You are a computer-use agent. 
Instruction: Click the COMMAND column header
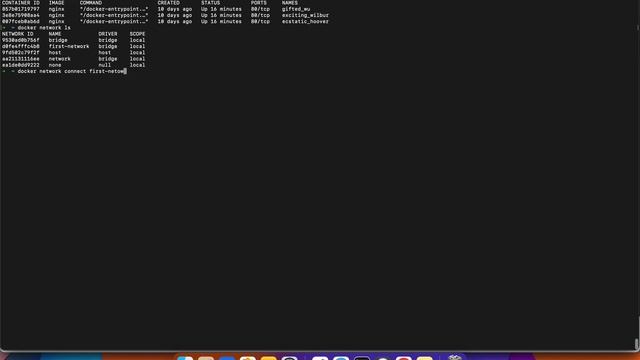91,3
